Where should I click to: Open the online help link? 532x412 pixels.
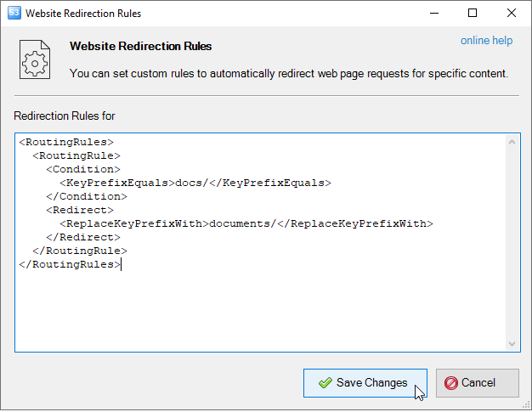click(x=486, y=41)
